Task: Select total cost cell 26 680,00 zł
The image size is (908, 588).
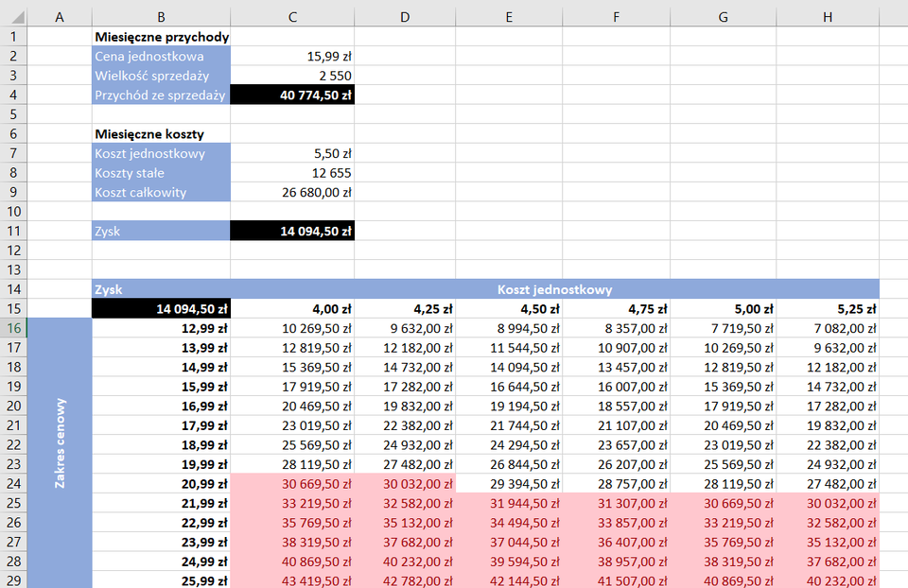Action: pos(292,192)
